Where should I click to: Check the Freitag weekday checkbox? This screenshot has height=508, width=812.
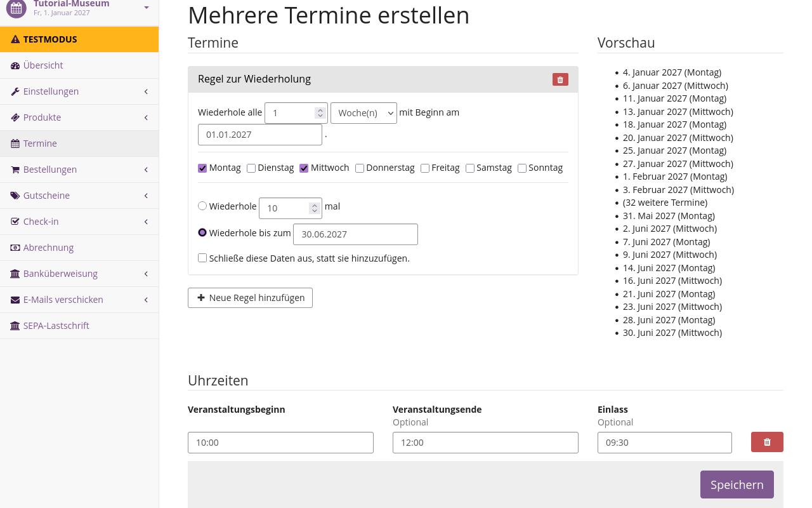(x=425, y=168)
